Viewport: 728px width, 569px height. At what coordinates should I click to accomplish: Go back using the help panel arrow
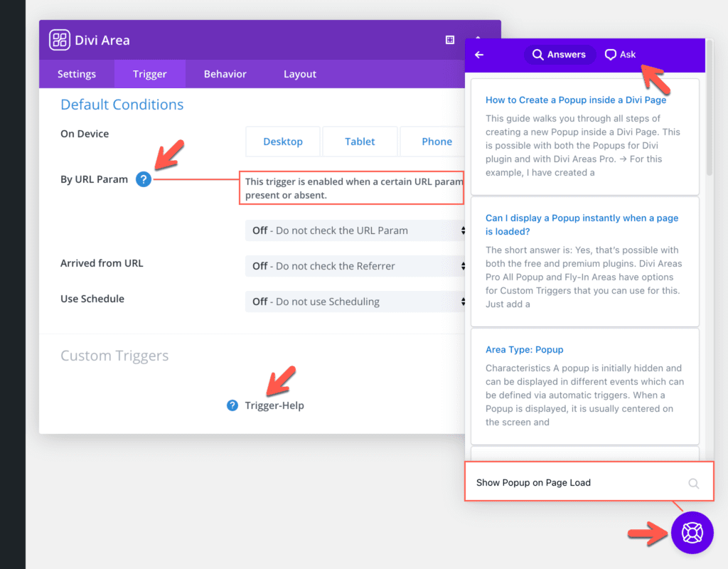point(479,55)
